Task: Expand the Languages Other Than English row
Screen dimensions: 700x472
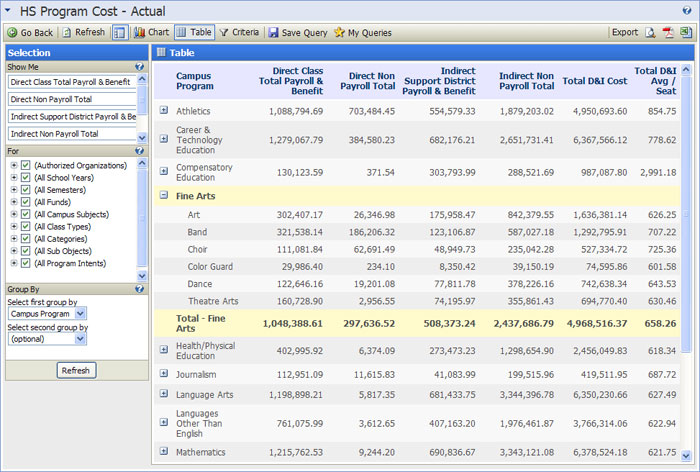Action: pyautogui.click(x=164, y=422)
